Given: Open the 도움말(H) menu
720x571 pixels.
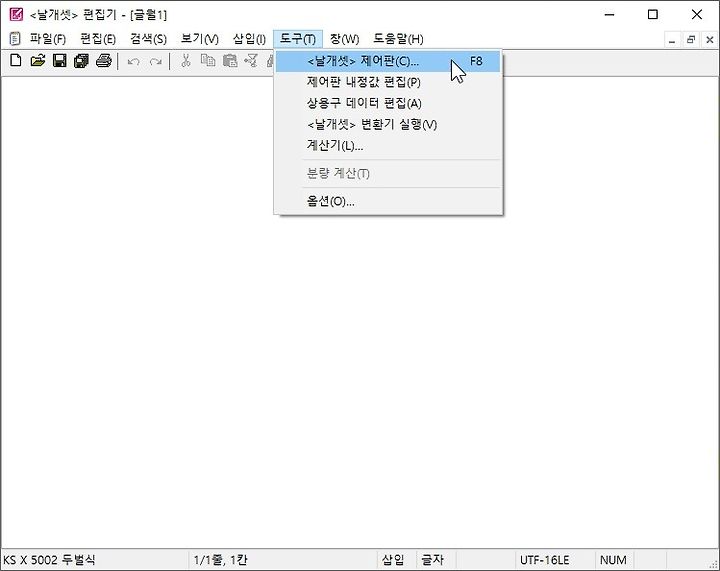Looking at the screenshot, I should (398, 39).
